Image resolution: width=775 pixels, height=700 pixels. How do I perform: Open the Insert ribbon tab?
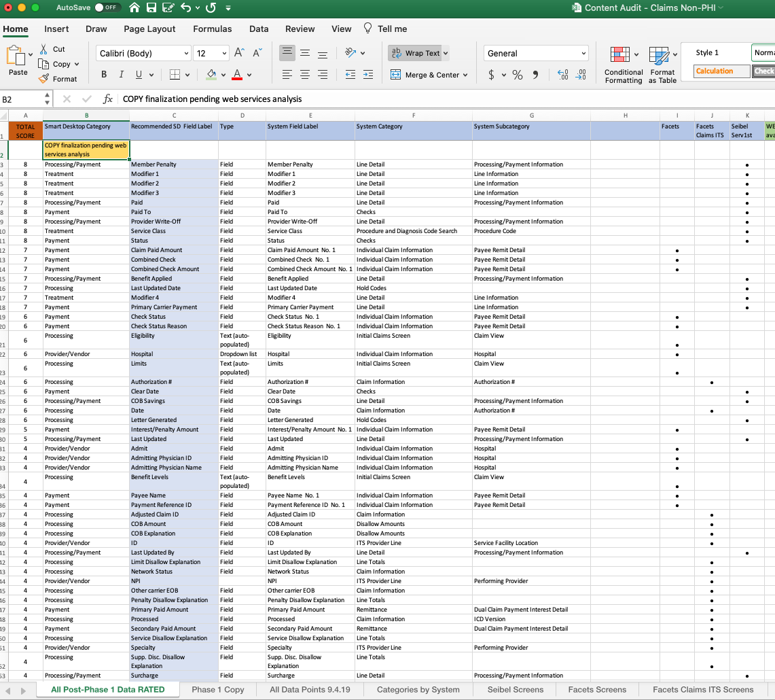coord(56,29)
